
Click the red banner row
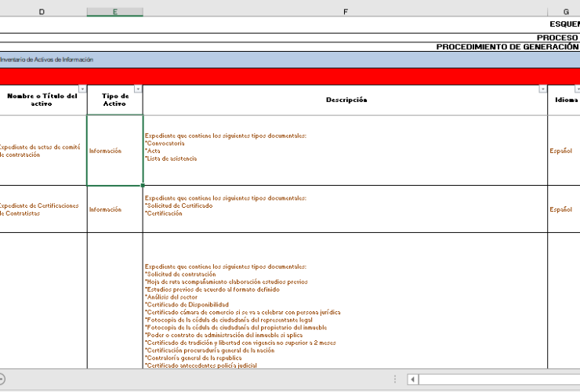pyautogui.click(x=290, y=77)
